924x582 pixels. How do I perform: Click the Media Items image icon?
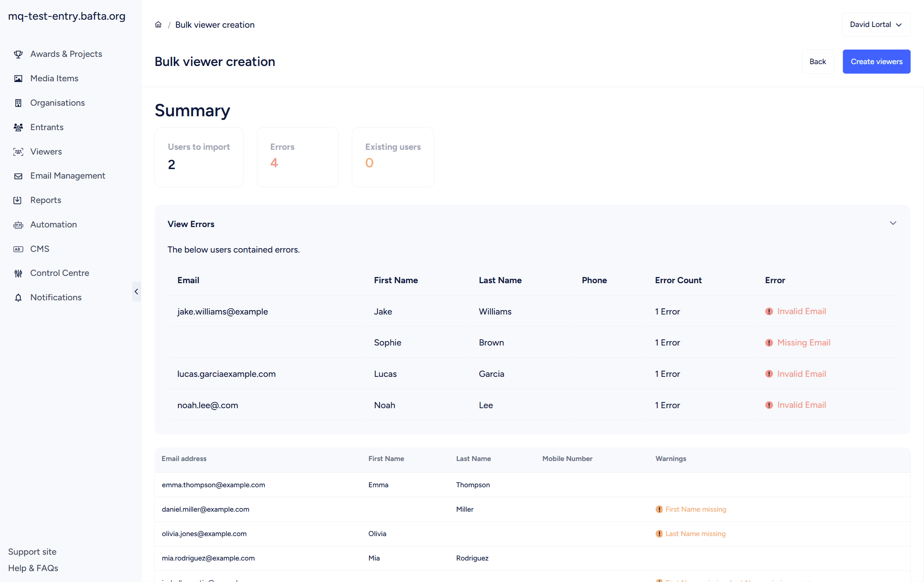point(18,79)
